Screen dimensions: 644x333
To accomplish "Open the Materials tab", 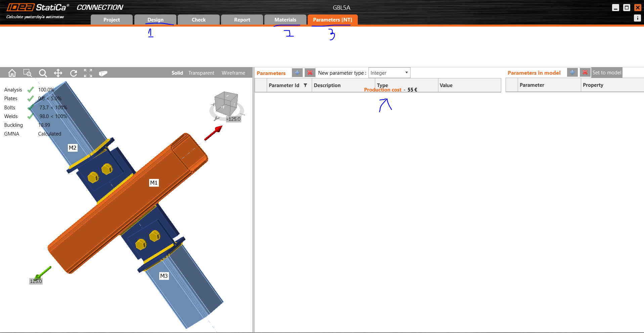I will click(285, 20).
